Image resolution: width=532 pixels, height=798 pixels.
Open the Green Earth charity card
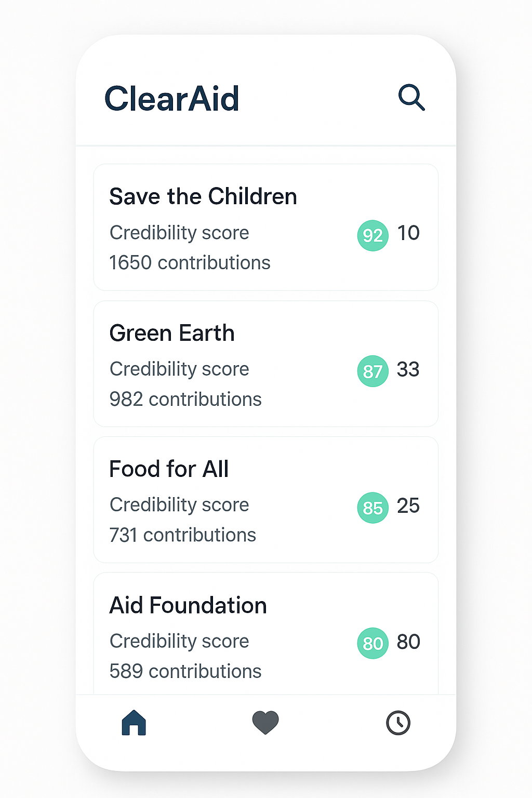point(266,364)
